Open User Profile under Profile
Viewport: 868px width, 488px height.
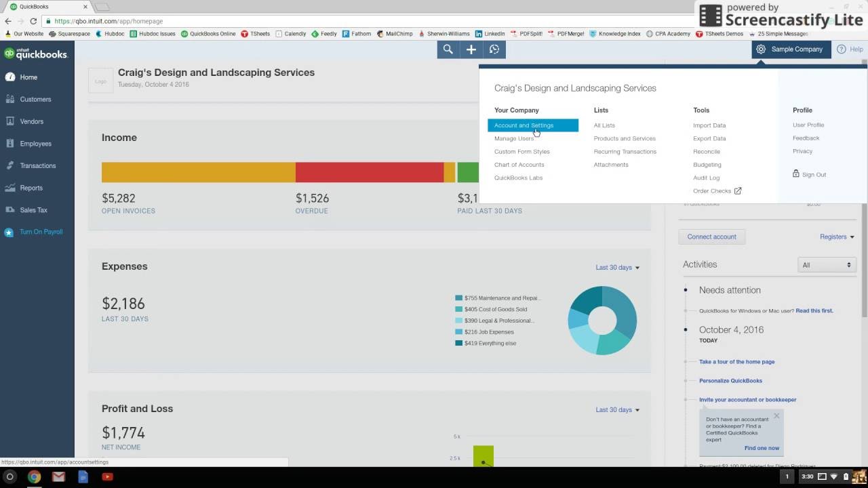pyautogui.click(x=808, y=125)
